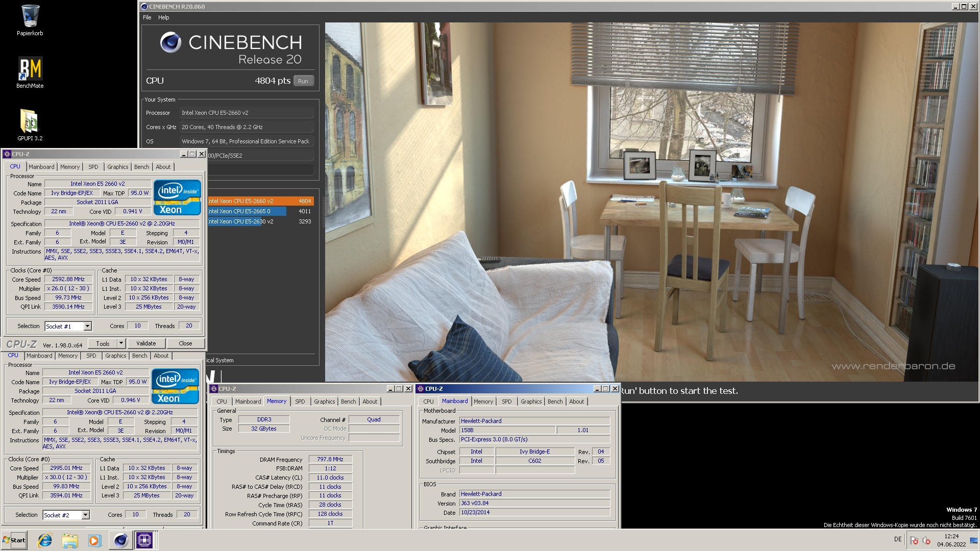Click the Intel Xeon logo in lower CPU-Z

(x=175, y=386)
